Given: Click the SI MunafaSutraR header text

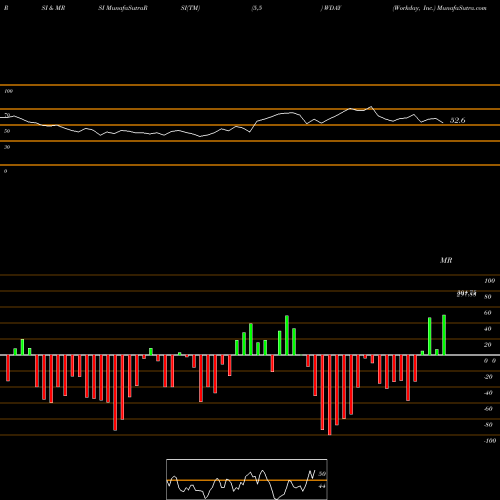Looking at the screenshot, I should coord(123,8).
